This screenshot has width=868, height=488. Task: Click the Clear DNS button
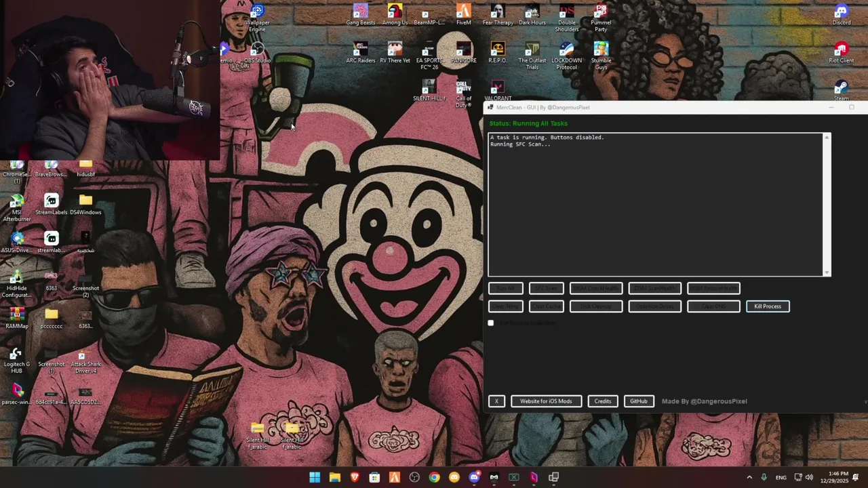click(x=713, y=306)
